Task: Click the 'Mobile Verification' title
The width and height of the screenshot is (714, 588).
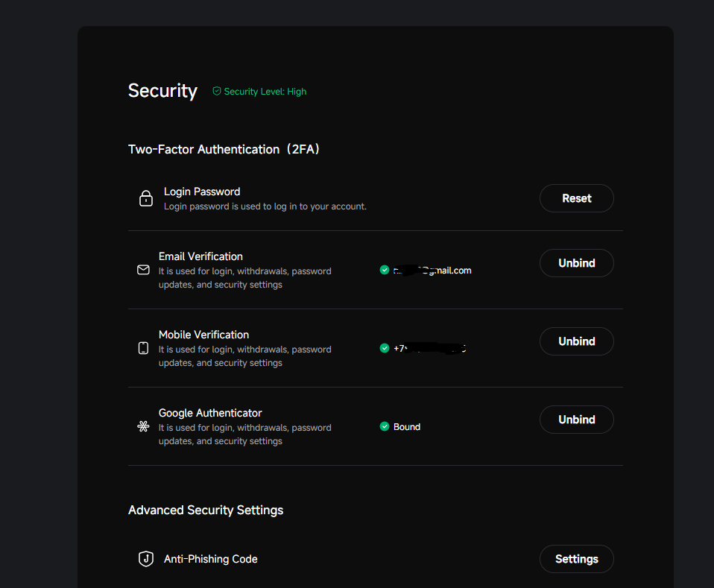Action: coord(203,335)
